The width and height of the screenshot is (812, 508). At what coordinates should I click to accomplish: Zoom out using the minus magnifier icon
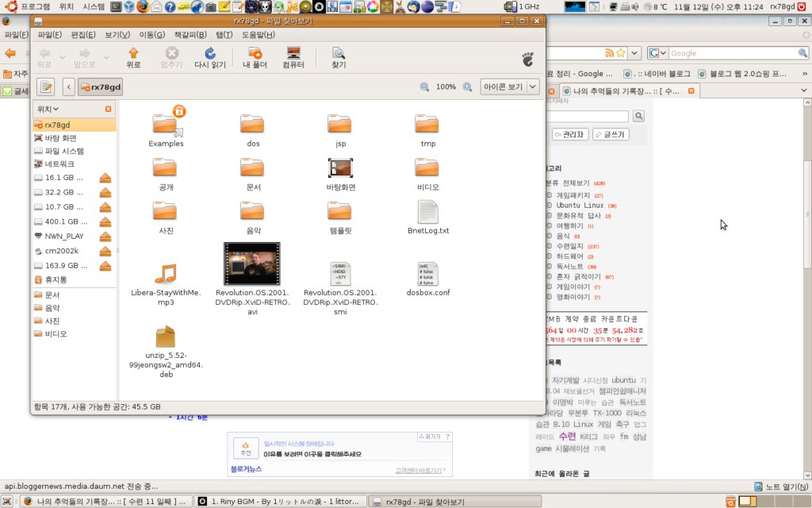click(x=424, y=87)
